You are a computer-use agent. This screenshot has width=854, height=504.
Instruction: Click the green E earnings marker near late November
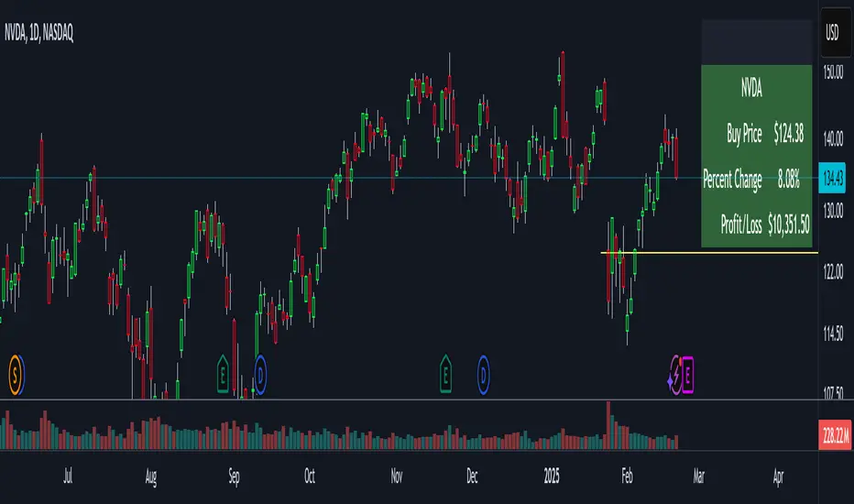(x=445, y=374)
